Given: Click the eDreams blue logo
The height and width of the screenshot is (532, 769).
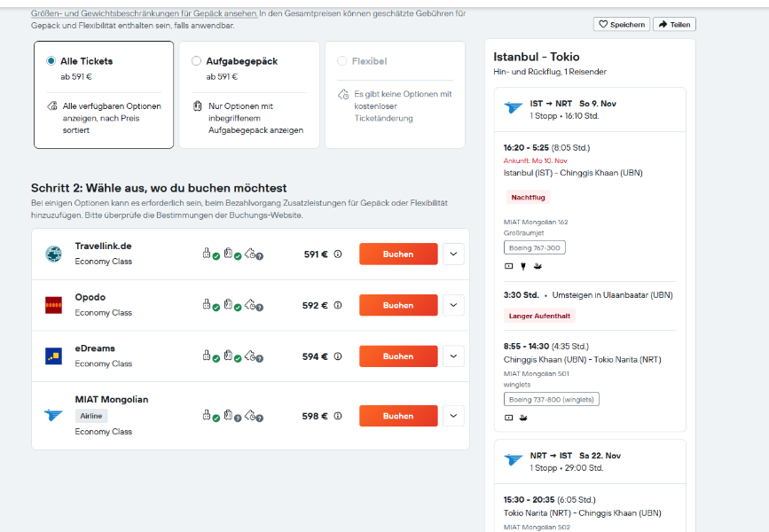Looking at the screenshot, I should pos(53,356).
